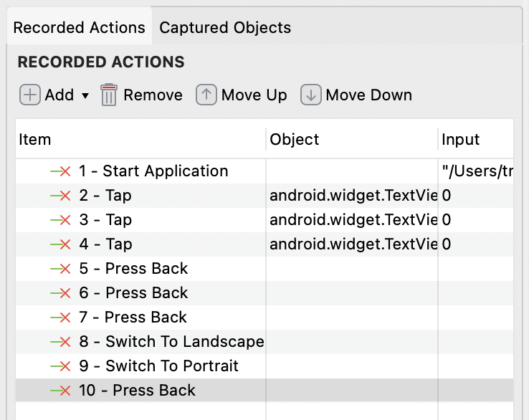Image resolution: width=529 pixels, height=420 pixels.
Task: Click the Add plus icon
Action: (29, 95)
